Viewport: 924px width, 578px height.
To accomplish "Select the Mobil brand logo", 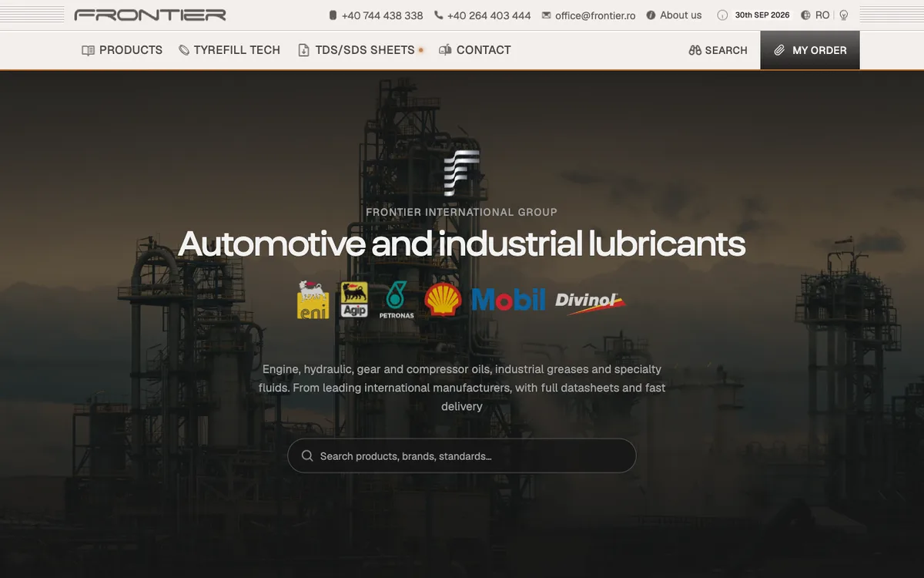I will point(508,300).
